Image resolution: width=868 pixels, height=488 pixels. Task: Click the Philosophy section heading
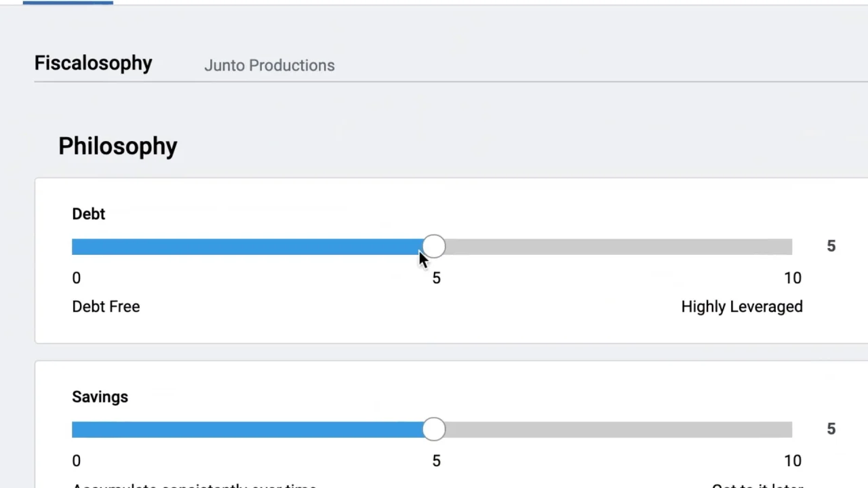point(117,146)
